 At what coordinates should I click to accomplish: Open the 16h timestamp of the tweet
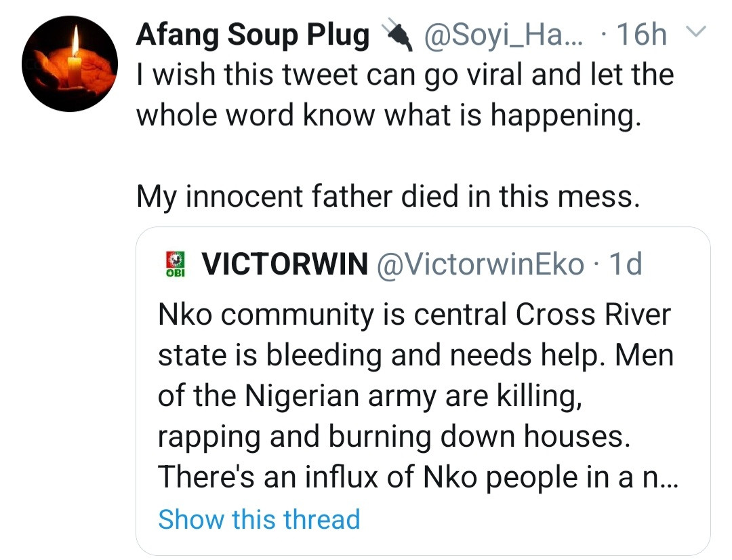pos(642,35)
